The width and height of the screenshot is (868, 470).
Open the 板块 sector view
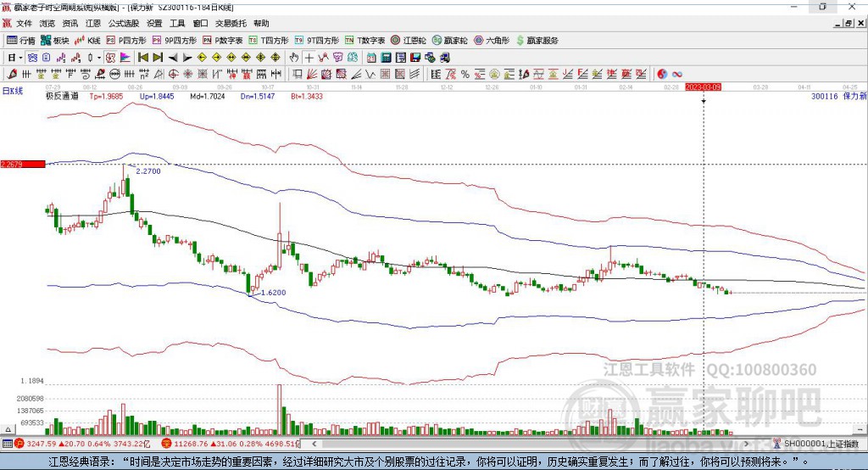pos(55,40)
